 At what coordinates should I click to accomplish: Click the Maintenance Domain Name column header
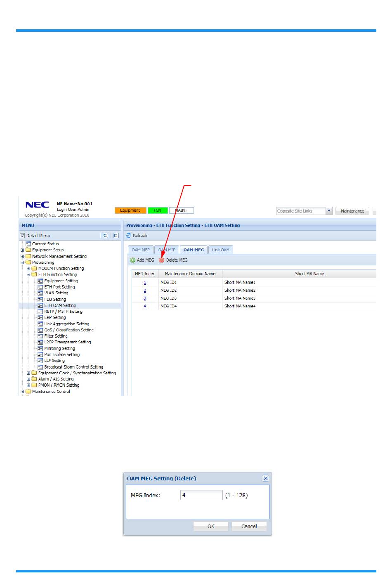pyautogui.click(x=190, y=274)
